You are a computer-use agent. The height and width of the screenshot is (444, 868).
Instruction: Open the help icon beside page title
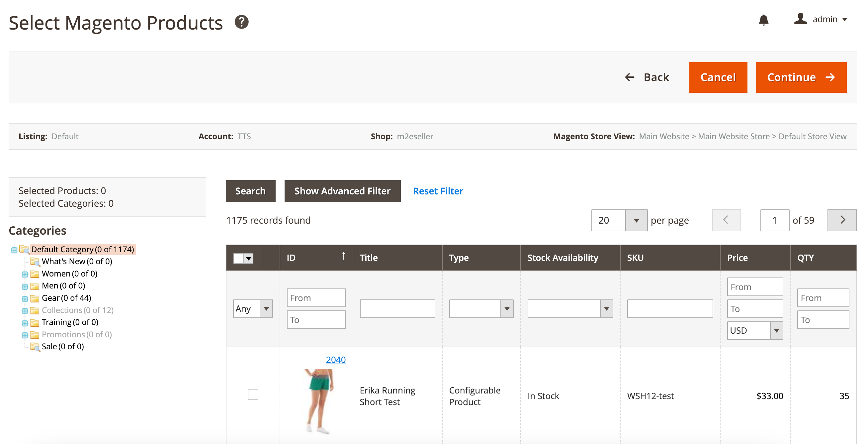coord(242,22)
